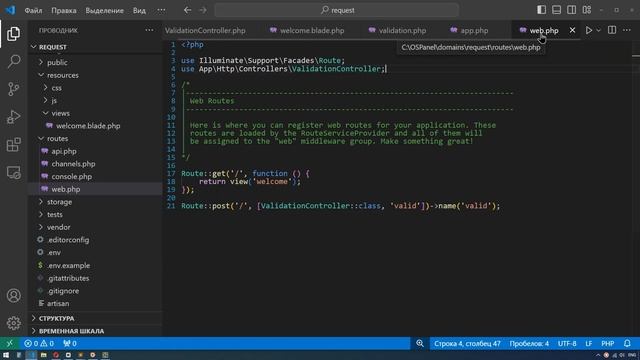This screenshot has width=640, height=360.
Task: Expand the vendor folder
Action: (58, 227)
